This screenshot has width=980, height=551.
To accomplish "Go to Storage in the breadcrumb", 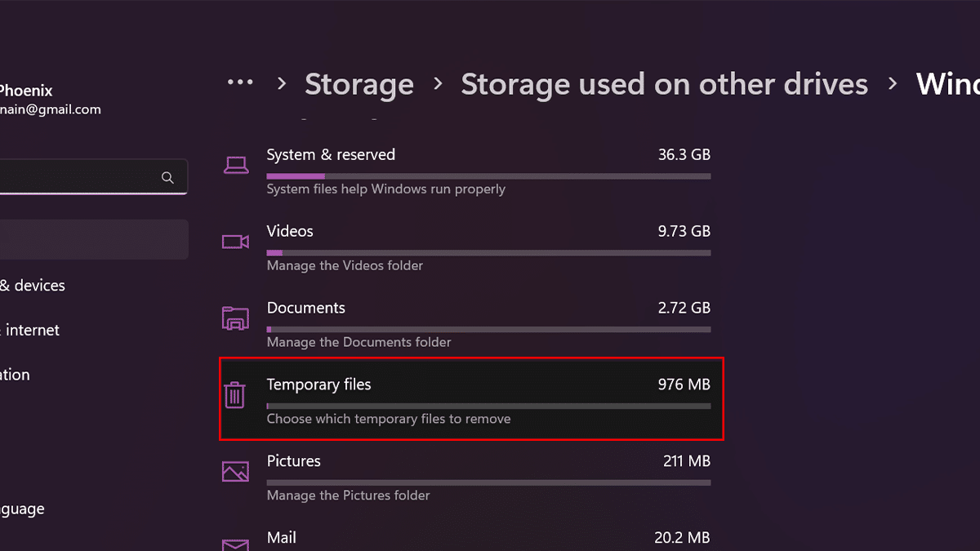I will pyautogui.click(x=359, y=84).
